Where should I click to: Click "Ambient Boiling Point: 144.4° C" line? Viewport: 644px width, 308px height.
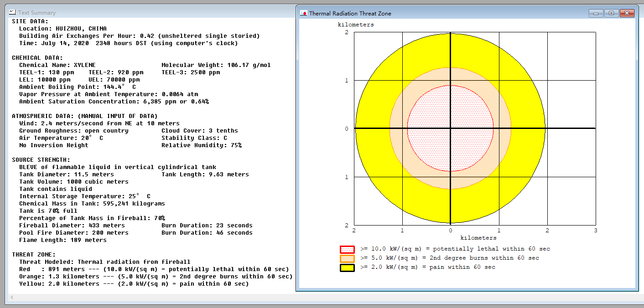point(78,87)
